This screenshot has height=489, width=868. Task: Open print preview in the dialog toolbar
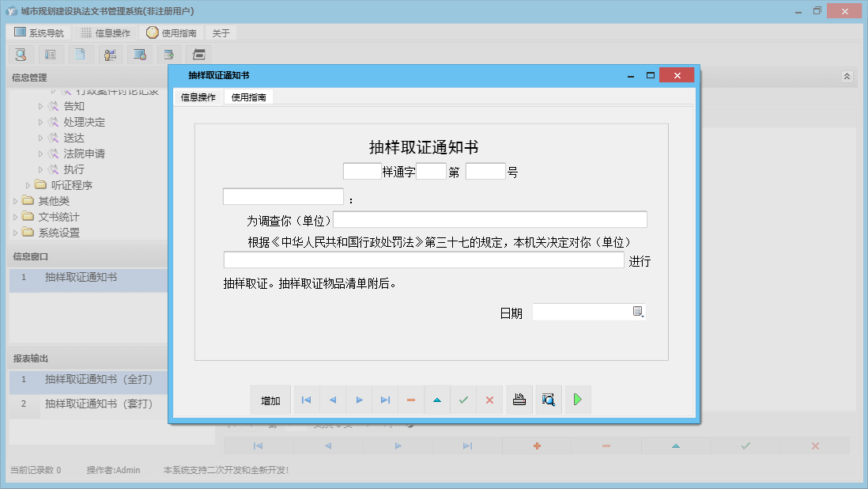coord(549,400)
